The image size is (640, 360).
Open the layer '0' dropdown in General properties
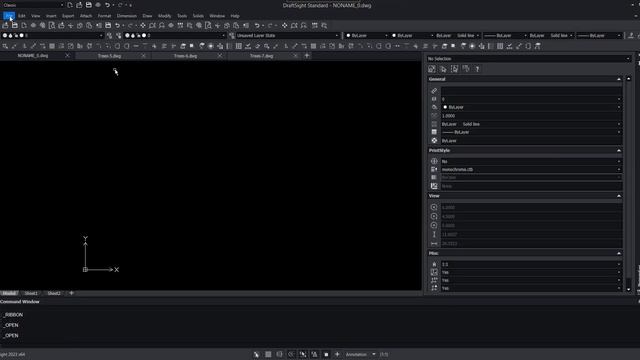pos(531,99)
